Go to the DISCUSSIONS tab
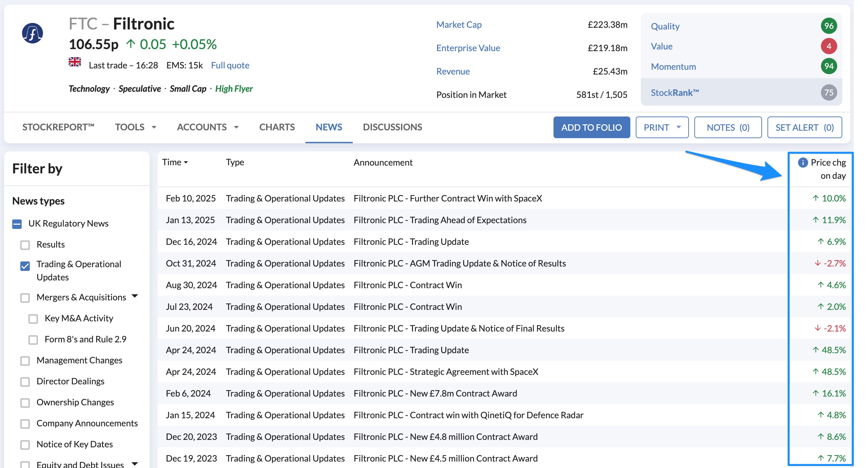Screen dimensions: 868x468 (392, 127)
